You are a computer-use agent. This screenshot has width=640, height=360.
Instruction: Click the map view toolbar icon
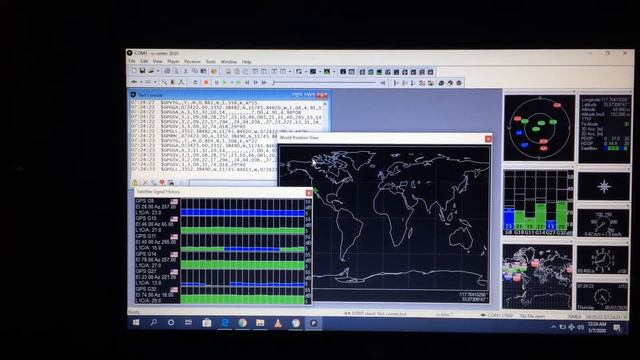pos(299,71)
